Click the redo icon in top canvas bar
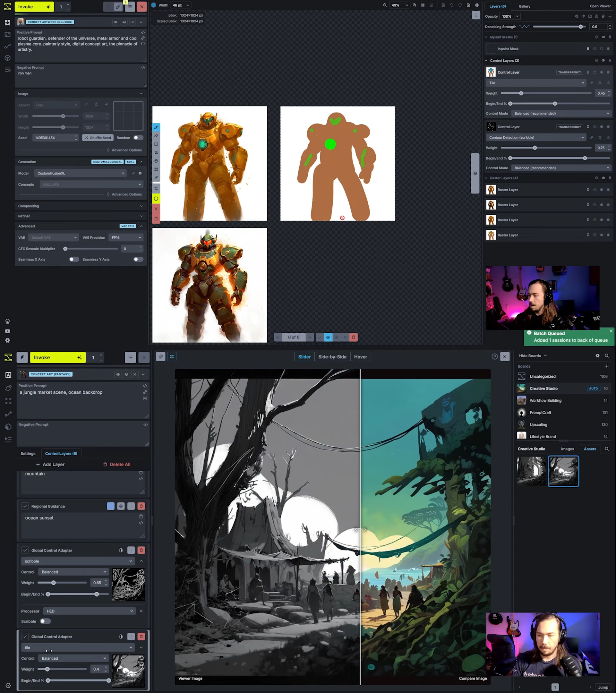 (x=460, y=5)
